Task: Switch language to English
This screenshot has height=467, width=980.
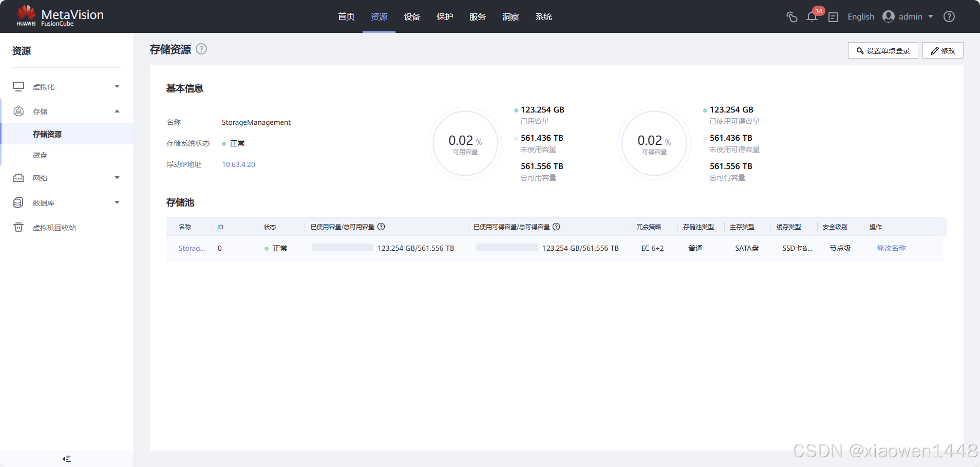Action: [861, 16]
